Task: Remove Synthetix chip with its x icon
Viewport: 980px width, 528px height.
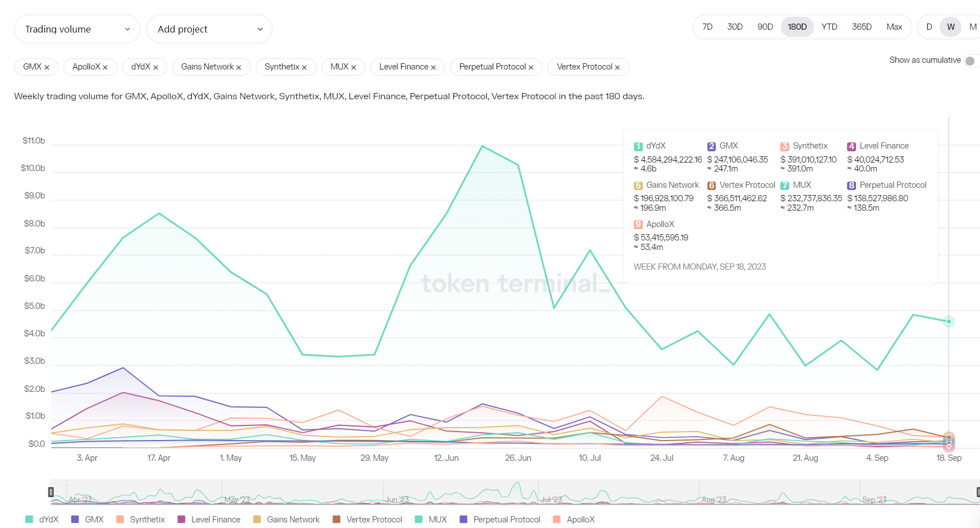Action: click(x=304, y=67)
